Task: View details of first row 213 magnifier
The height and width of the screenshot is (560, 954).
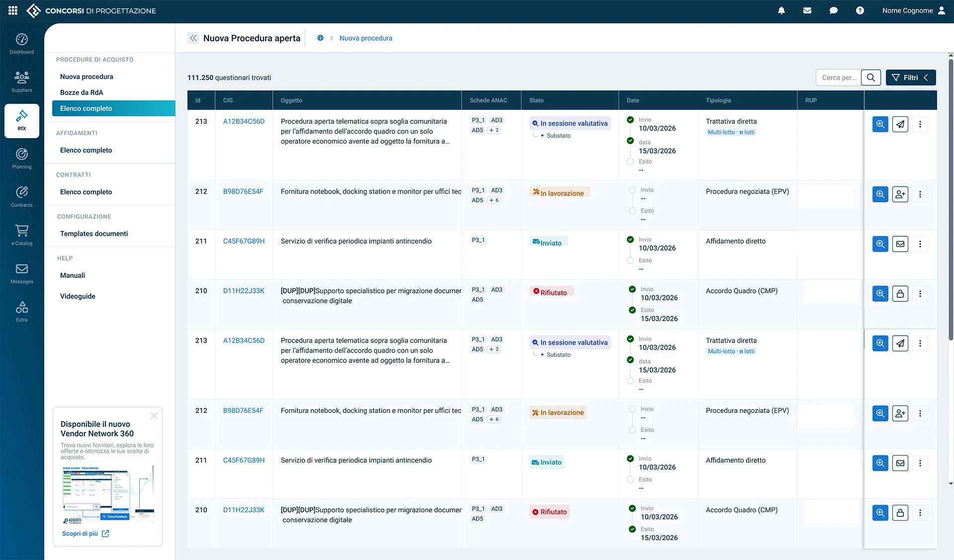Action: pyautogui.click(x=880, y=124)
